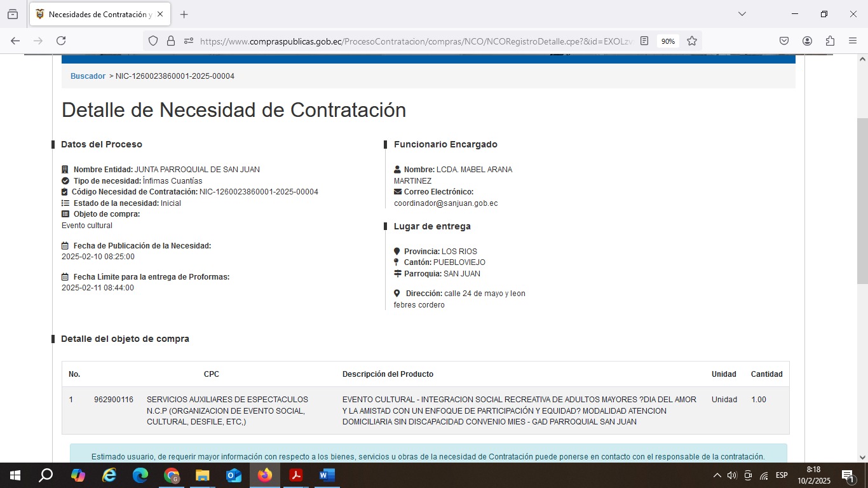Viewport: 868px width, 488px height.
Task: Go back to the previous page
Action: (x=15, y=41)
